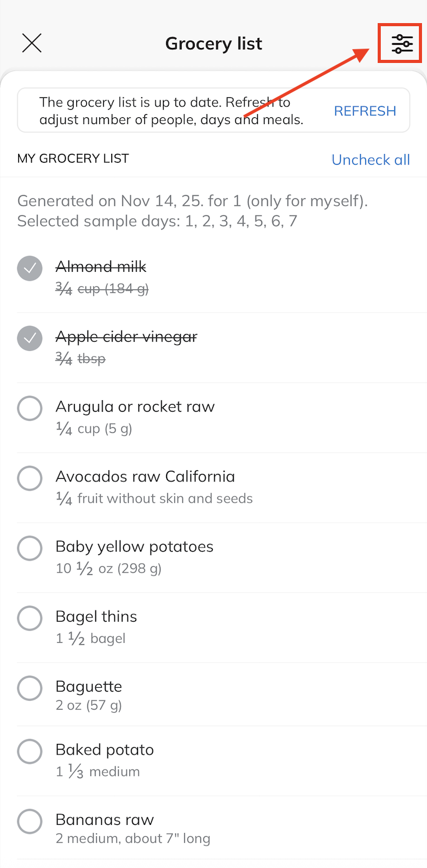Tap the Almond milk strikethrough text
427x868 pixels.
click(101, 266)
